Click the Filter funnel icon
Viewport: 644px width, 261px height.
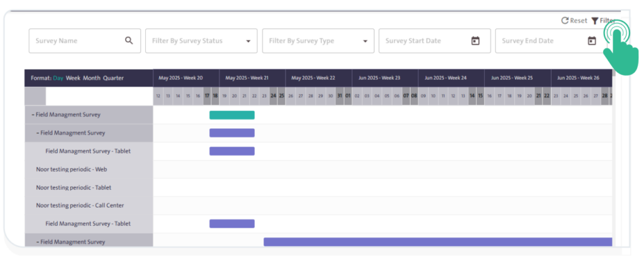click(595, 21)
